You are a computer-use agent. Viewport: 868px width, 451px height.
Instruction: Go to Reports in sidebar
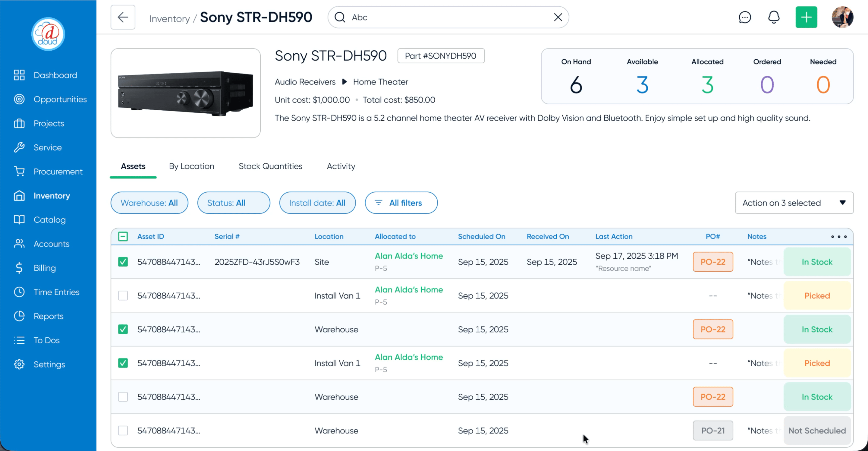[48, 316]
